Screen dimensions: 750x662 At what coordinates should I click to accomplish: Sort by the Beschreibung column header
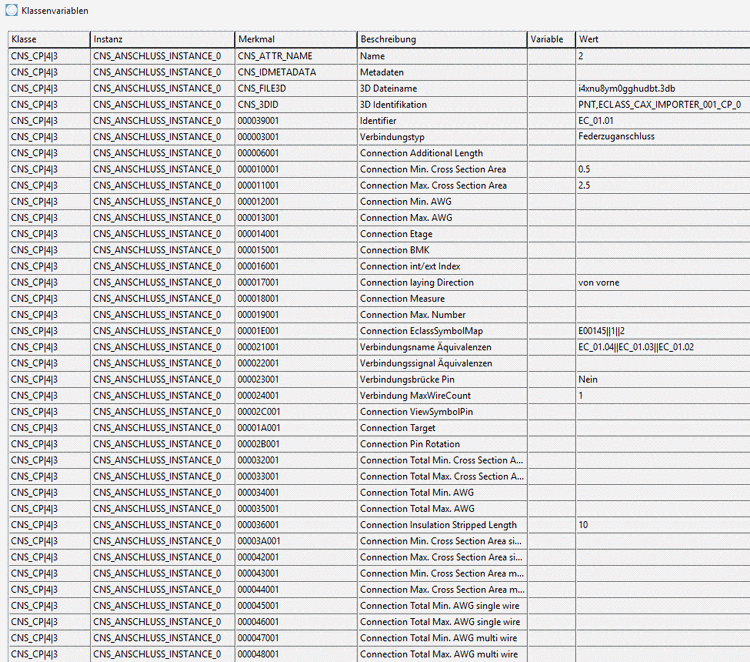tap(442, 39)
